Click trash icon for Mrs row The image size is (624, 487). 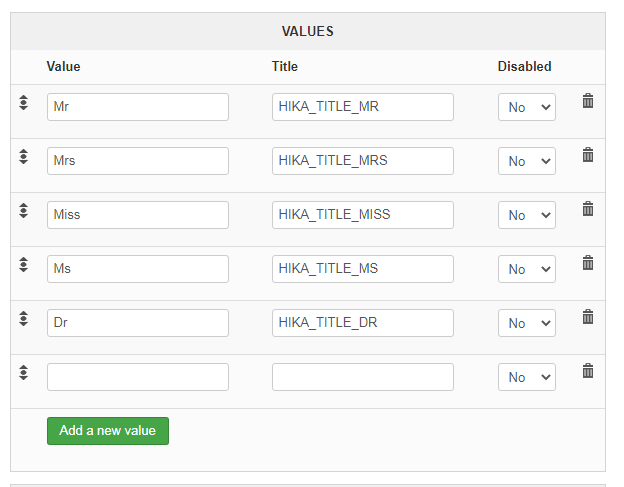[x=588, y=155]
